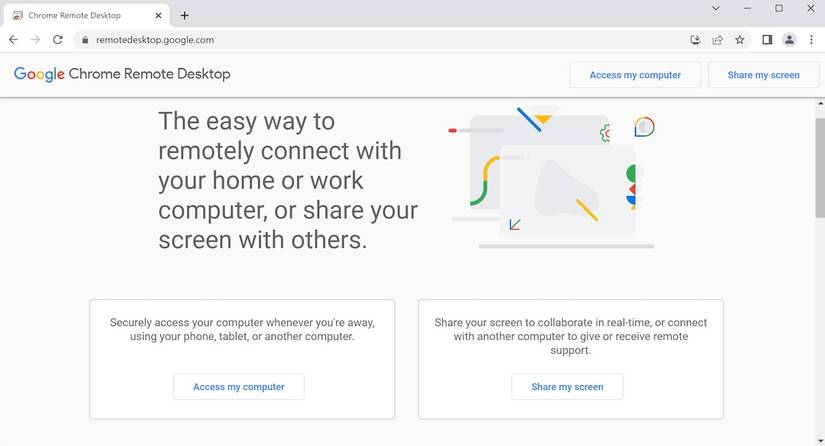The width and height of the screenshot is (825, 446).
Task: Click Access my computer in the left card
Action: coord(239,387)
